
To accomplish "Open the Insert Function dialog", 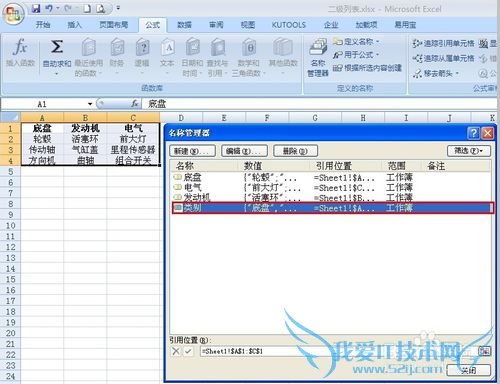I will [20, 52].
